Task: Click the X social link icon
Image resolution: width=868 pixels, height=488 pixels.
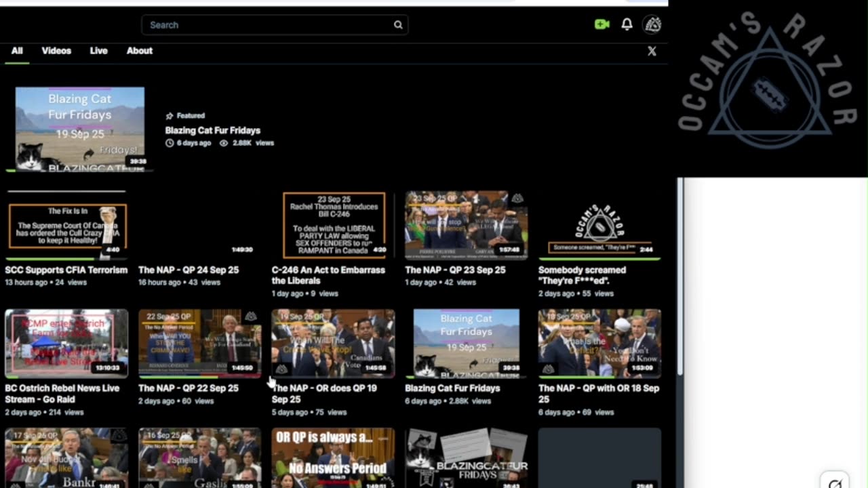Action: tap(652, 51)
